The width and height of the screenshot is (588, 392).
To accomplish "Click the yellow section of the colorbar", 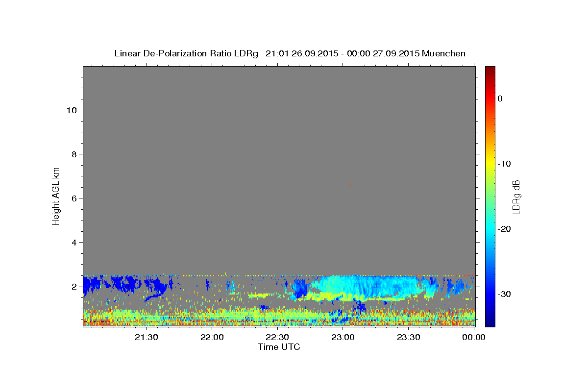I will tap(490, 164).
